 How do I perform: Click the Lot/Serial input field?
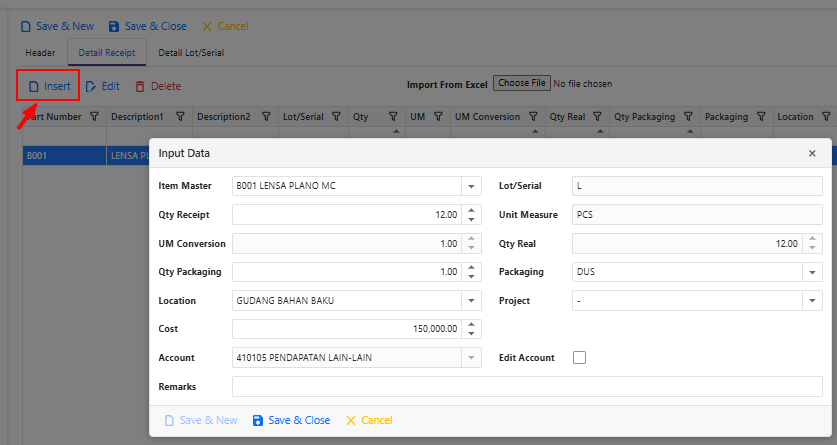697,186
